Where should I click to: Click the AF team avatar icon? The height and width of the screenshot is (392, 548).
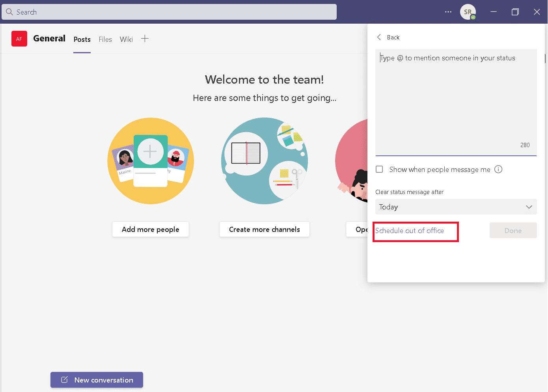(19, 39)
